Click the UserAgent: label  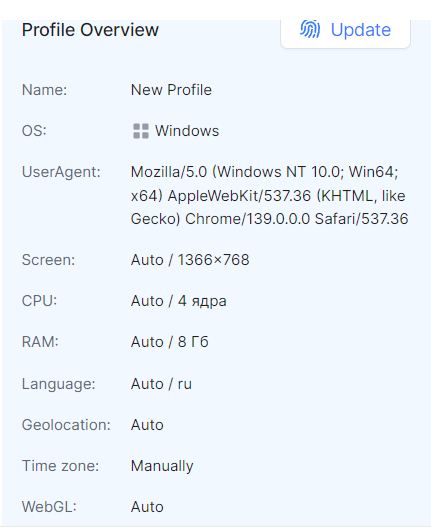coord(61,172)
